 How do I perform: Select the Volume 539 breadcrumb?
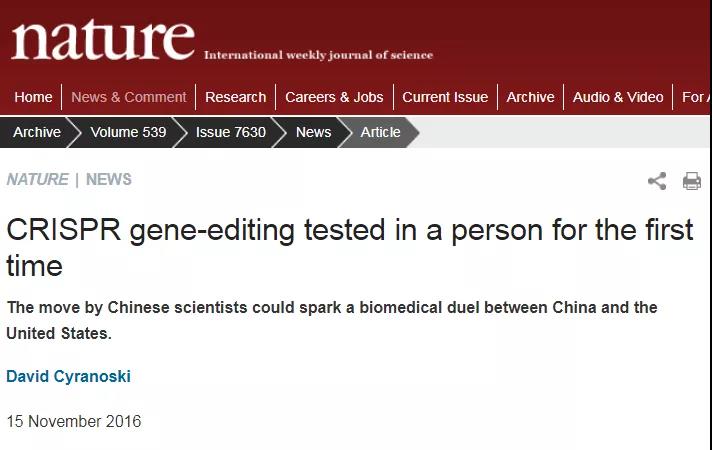[x=129, y=132]
